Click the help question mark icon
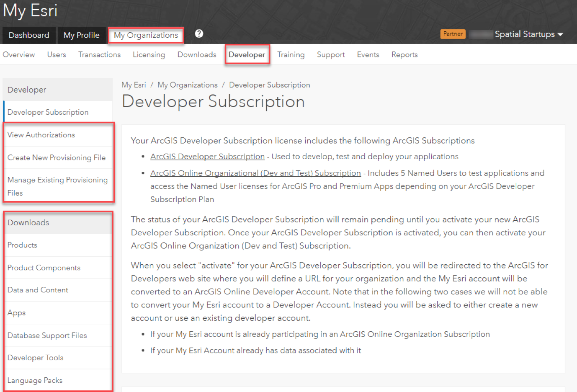Image resolution: width=577 pixels, height=392 pixels. (199, 34)
